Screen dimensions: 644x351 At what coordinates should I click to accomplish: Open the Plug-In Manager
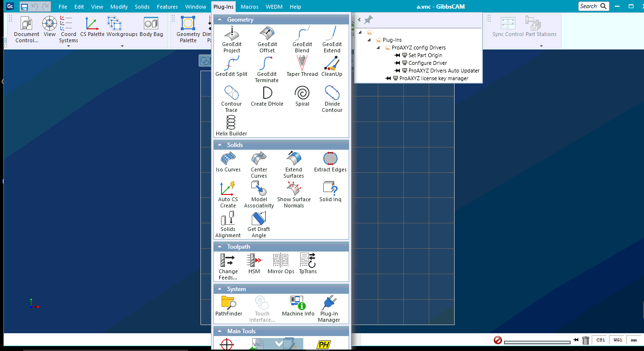pyautogui.click(x=329, y=309)
